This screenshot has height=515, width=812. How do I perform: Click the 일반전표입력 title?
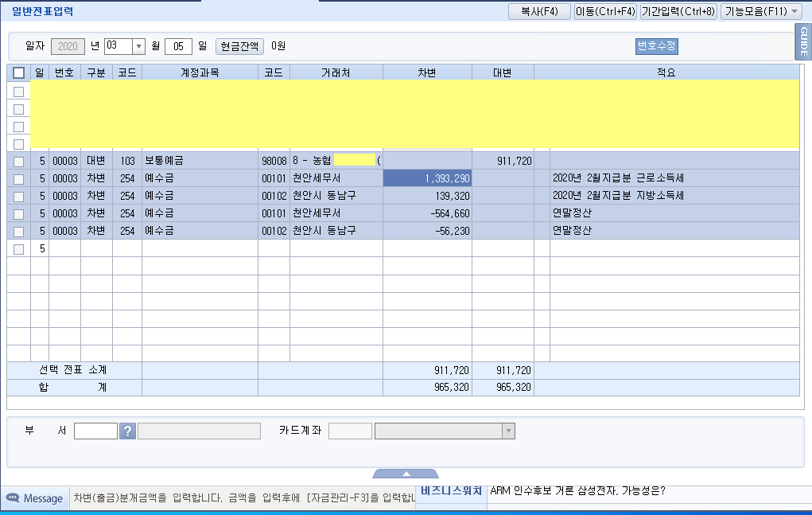point(42,11)
